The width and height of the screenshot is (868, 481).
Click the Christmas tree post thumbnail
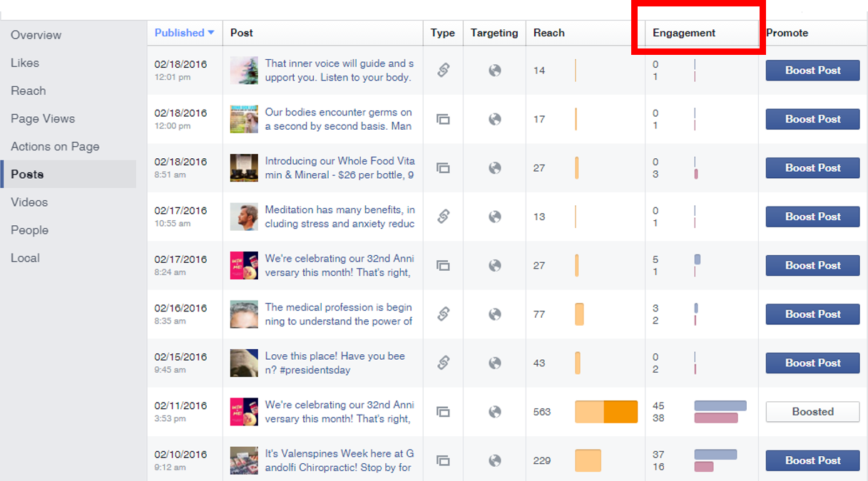point(243,71)
